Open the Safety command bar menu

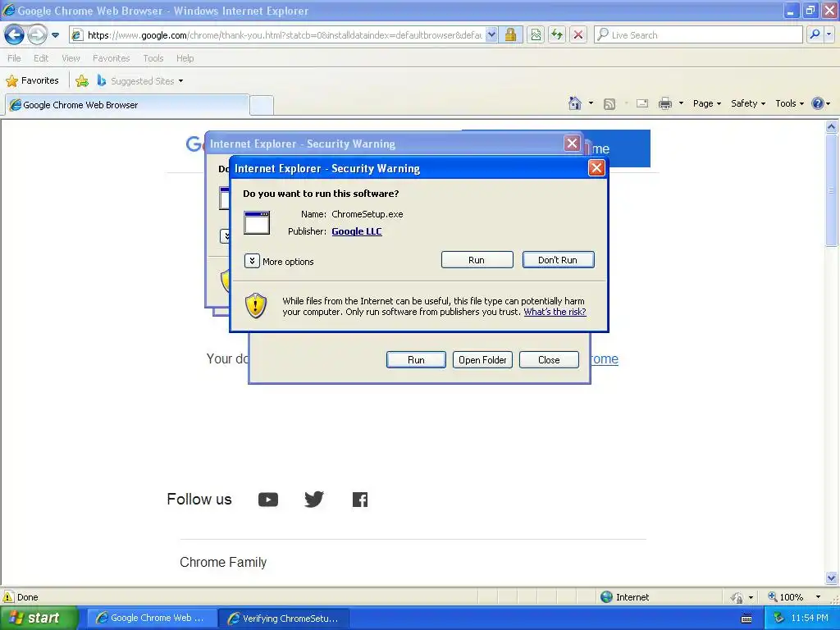point(748,103)
